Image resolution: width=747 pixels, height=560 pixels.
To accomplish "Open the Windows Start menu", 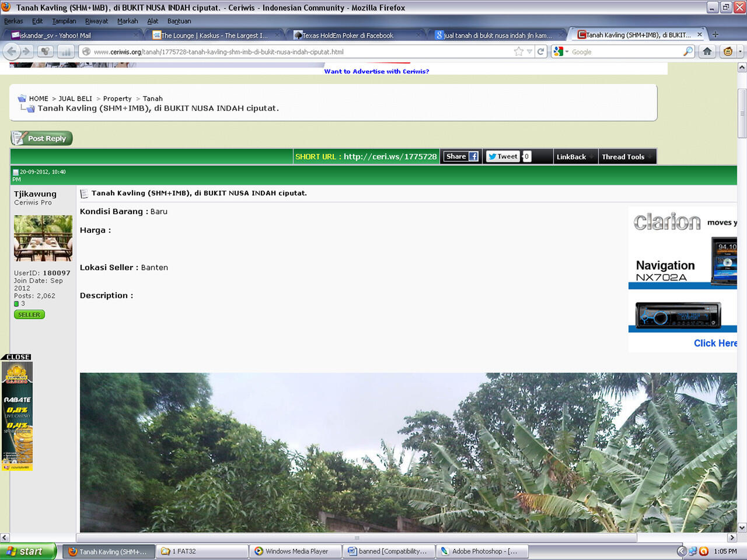I will tap(29, 551).
